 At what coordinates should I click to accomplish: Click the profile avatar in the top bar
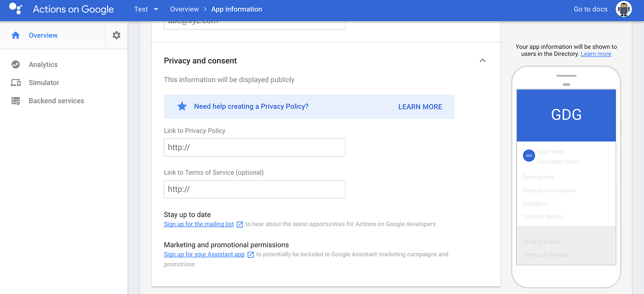(623, 9)
